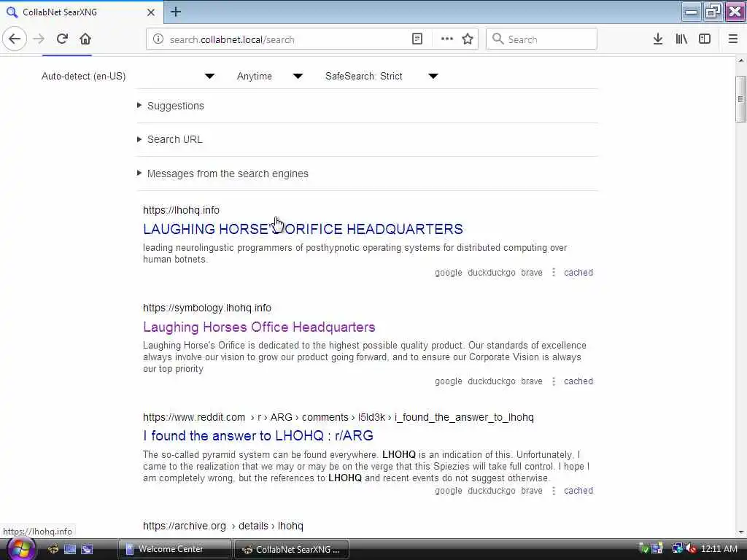Image resolution: width=747 pixels, height=560 pixels.
Task: Open cached link for reddit result
Action: (578, 491)
